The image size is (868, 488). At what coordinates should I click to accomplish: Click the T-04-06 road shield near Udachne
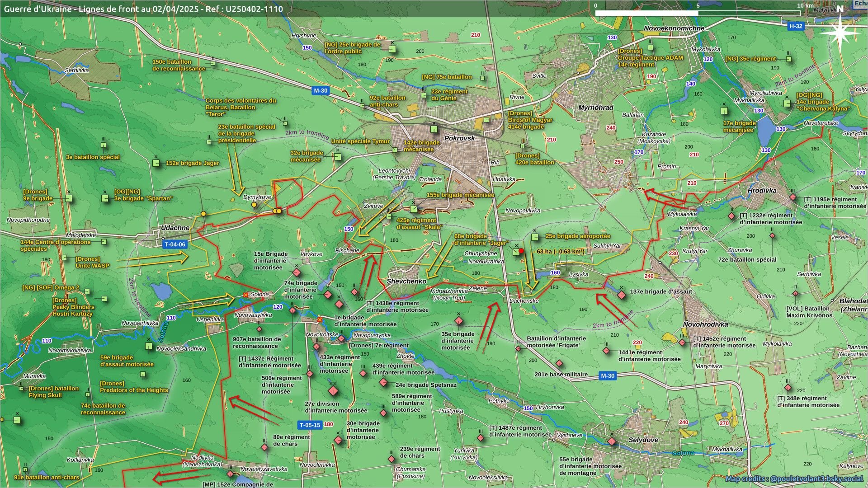175,244
